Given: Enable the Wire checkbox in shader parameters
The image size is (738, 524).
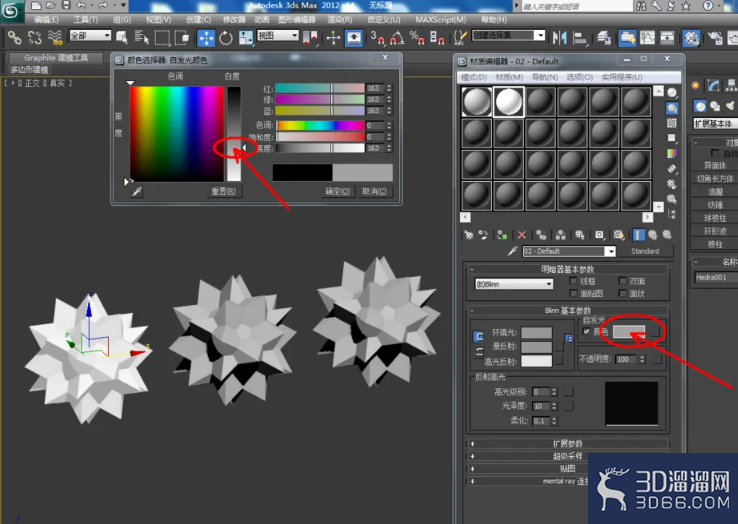Looking at the screenshot, I should pyautogui.click(x=573, y=281).
